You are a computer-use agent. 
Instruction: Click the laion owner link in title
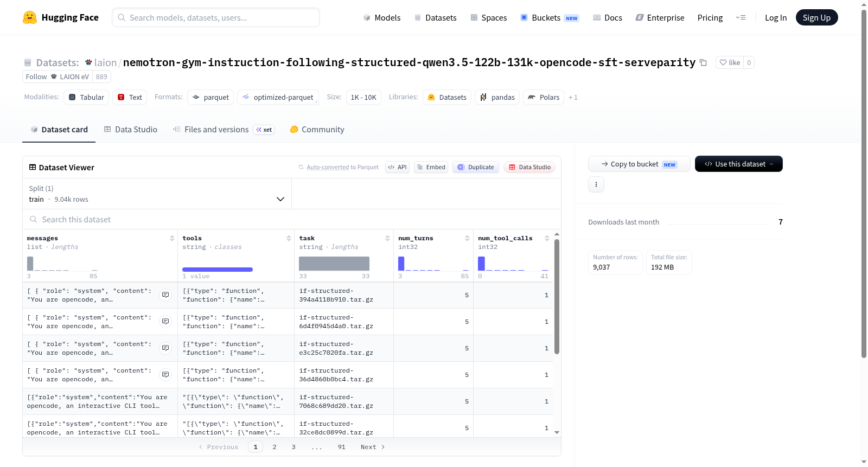click(105, 62)
